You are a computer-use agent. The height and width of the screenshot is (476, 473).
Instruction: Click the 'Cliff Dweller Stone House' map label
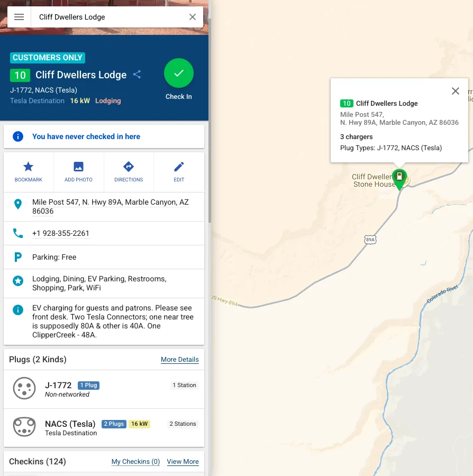tap(373, 180)
